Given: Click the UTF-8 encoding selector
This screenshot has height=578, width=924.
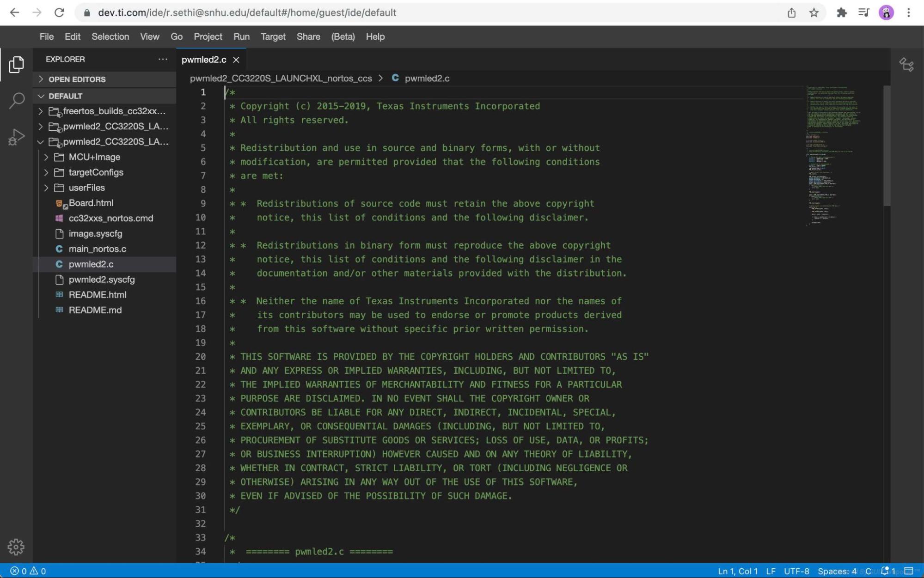Looking at the screenshot, I should pyautogui.click(x=796, y=571).
